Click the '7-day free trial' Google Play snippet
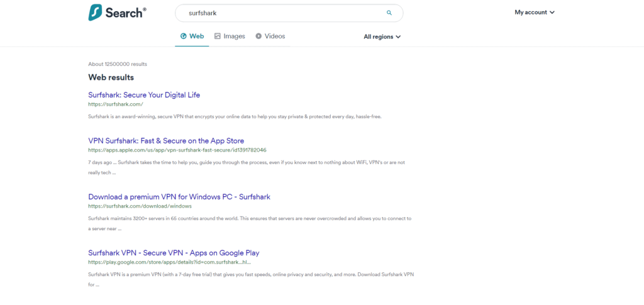644x305 pixels. coord(251,279)
